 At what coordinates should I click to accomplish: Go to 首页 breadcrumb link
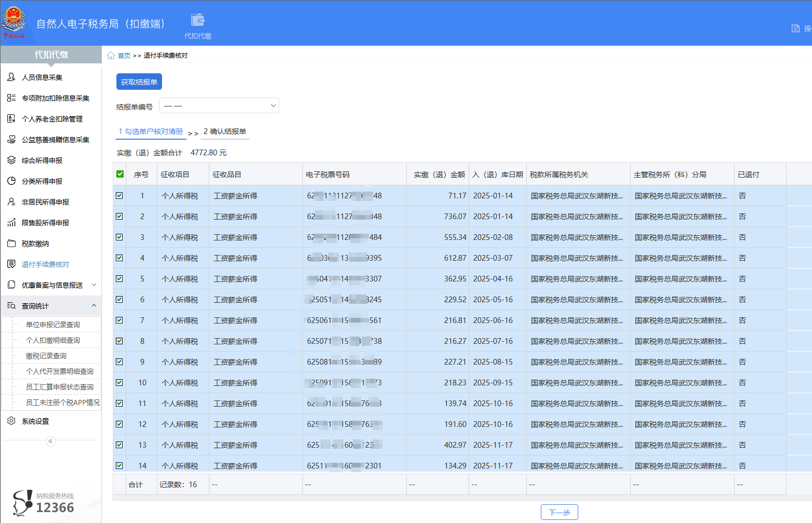tap(124, 56)
